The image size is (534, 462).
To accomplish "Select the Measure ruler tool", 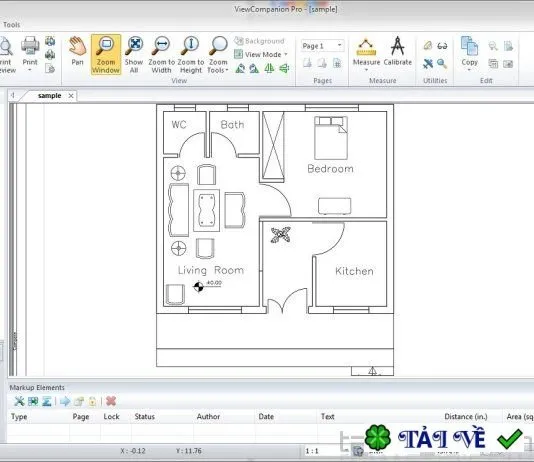I will (366, 48).
